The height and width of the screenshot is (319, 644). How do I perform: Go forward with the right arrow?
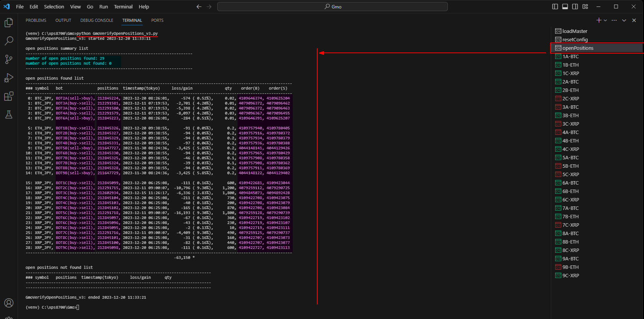click(x=209, y=7)
